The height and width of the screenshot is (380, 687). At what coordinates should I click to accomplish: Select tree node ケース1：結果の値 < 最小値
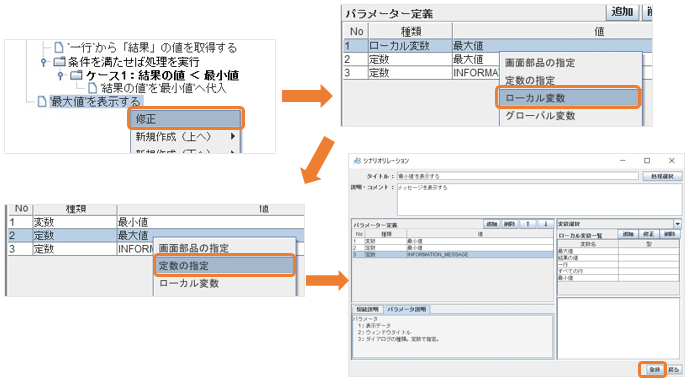coord(162,75)
